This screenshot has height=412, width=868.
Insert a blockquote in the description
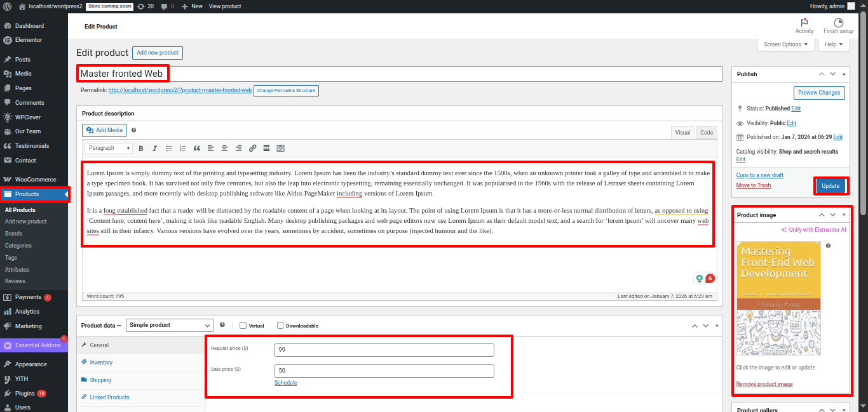pyautogui.click(x=197, y=149)
